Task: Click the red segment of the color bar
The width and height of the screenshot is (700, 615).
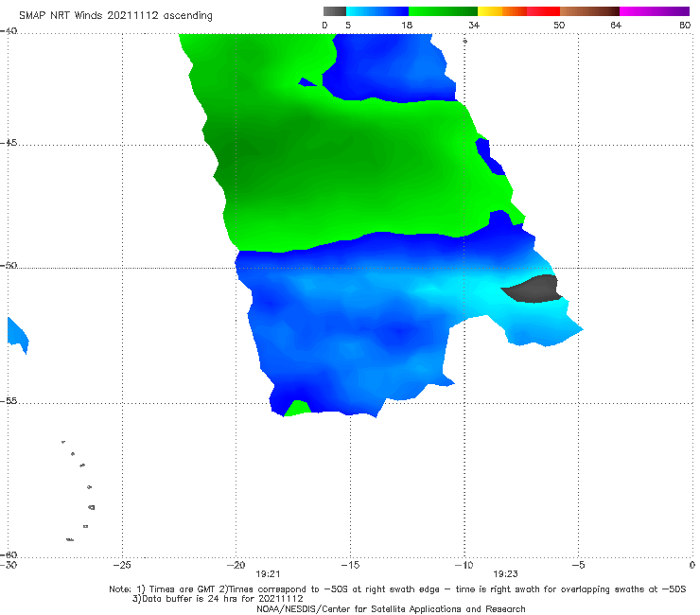Action: point(543,11)
